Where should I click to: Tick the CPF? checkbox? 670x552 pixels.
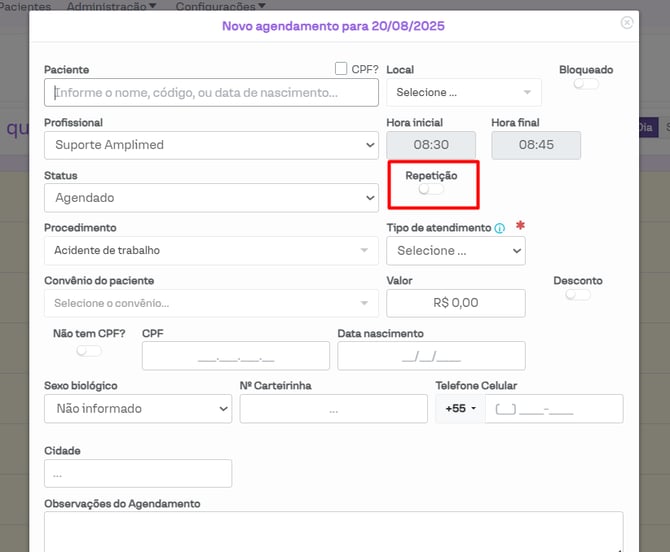coord(341,69)
